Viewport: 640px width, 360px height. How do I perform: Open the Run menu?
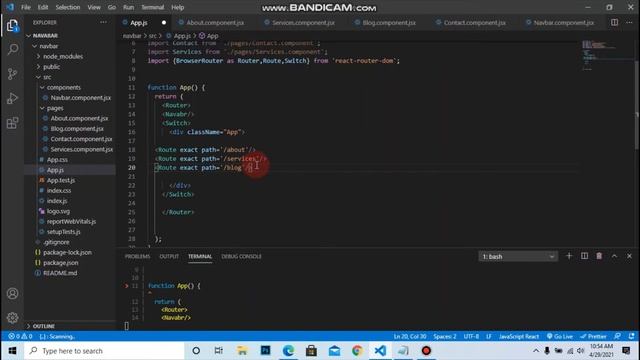coord(129,7)
